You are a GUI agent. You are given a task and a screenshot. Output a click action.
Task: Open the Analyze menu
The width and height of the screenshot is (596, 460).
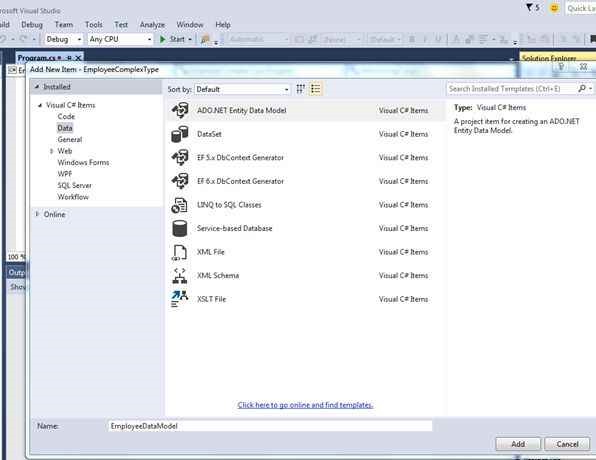pos(152,25)
